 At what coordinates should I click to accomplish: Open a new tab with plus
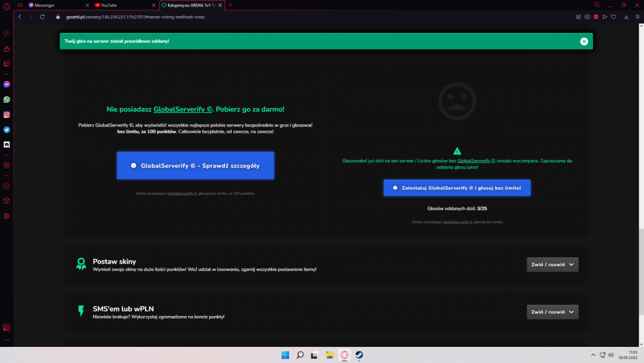230,5
